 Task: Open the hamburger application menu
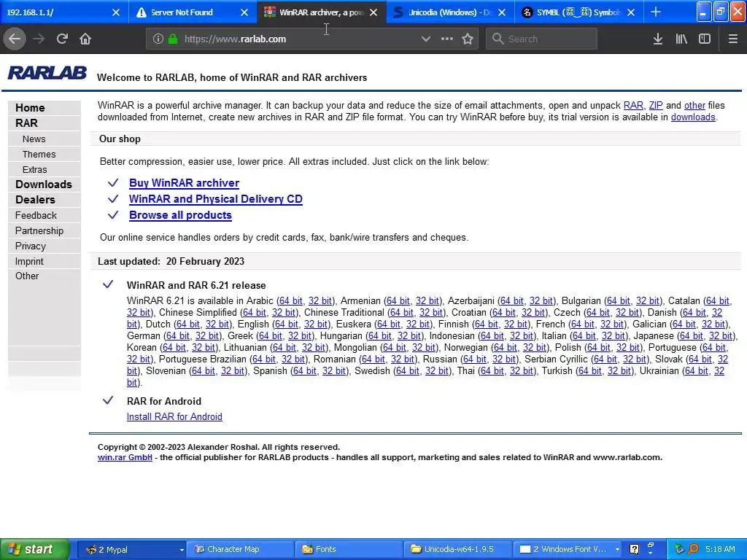click(732, 39)
